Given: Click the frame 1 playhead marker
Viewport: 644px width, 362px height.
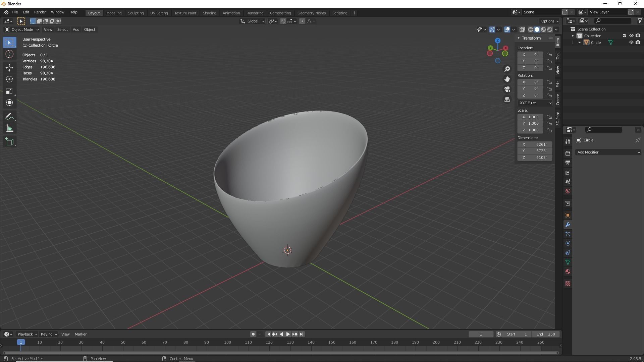Looking at the screenshot, I should tap(21, 342).
